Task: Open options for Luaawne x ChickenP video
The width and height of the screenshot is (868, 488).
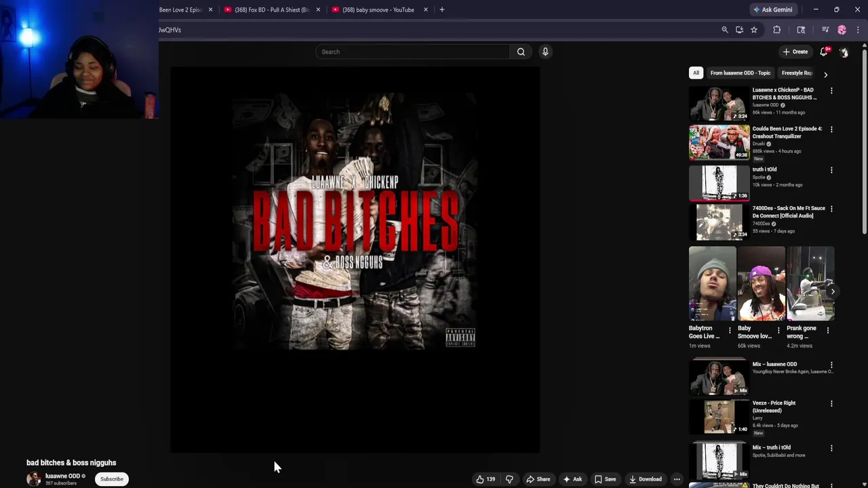Action: pos(831,91)
